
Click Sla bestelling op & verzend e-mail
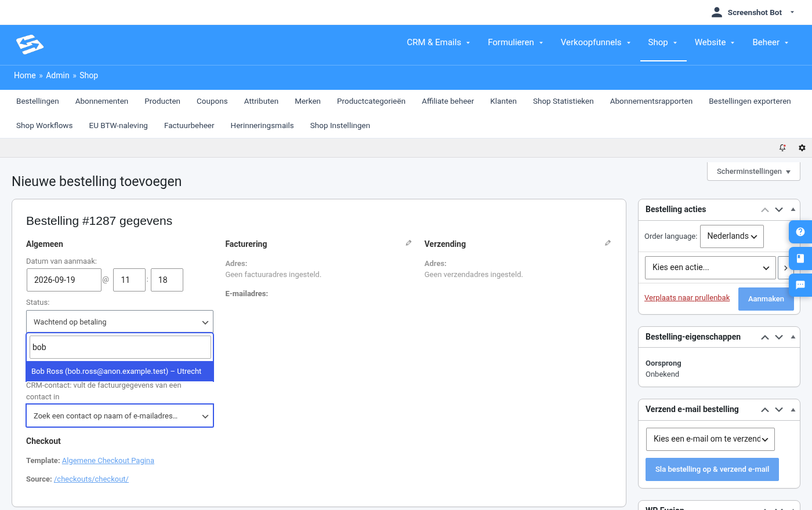pyautogui.click(x=712, y=469)
